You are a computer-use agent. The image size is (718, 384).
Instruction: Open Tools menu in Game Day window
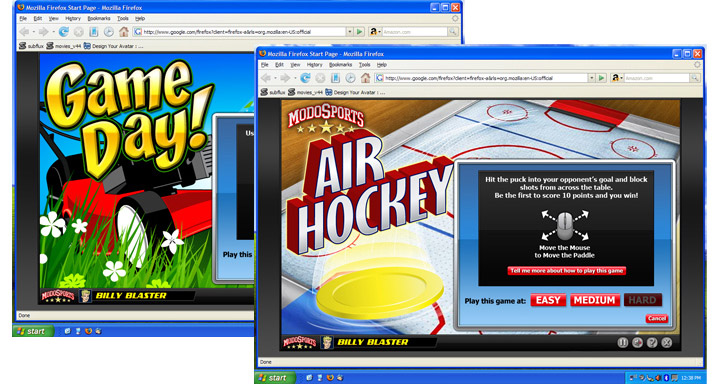(123, 19)
